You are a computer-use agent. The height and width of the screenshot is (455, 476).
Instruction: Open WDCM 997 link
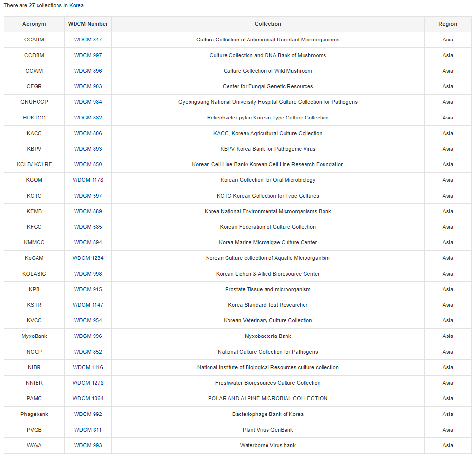88,55
